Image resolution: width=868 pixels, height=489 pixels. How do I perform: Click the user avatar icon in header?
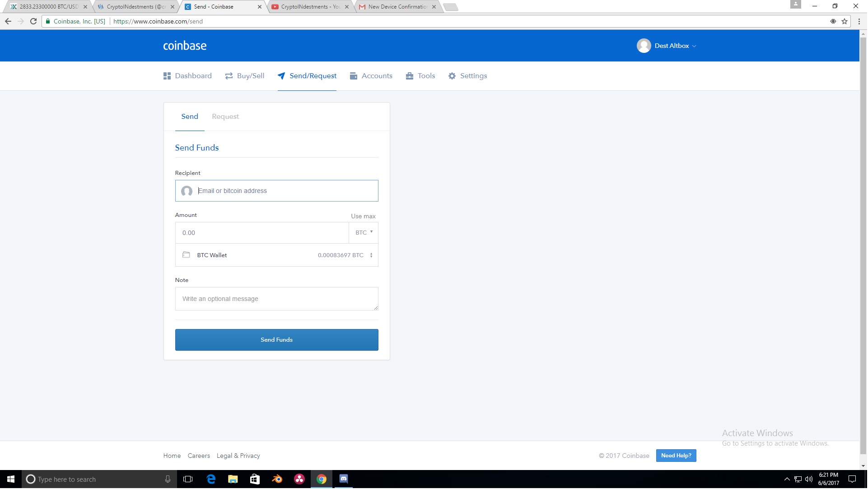click(x=644, y=46)
